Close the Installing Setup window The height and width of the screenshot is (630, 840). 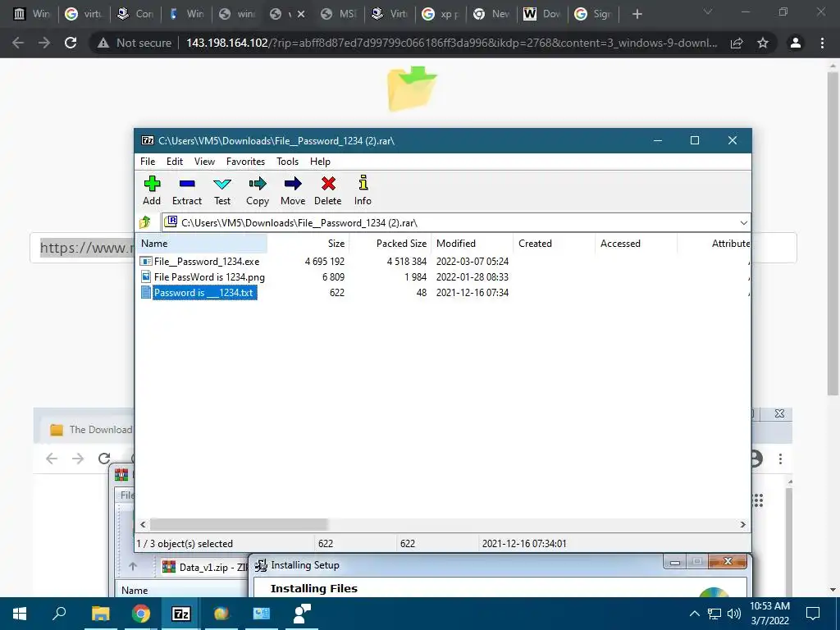(728, 561)
